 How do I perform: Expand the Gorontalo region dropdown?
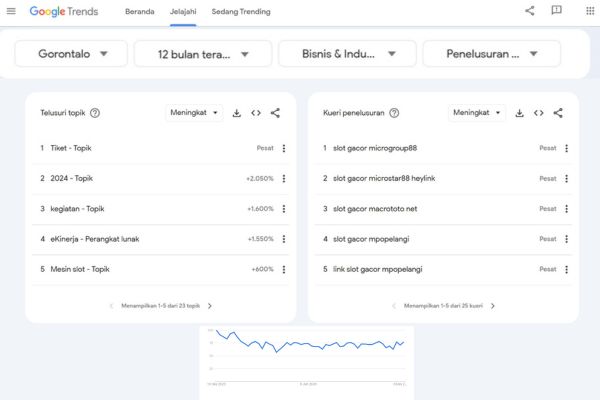pos(71,54)
